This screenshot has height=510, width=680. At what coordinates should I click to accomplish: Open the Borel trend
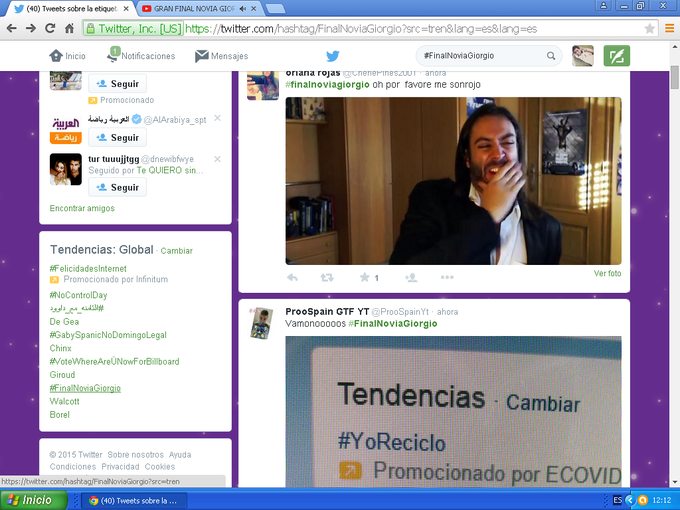[59, 415]
